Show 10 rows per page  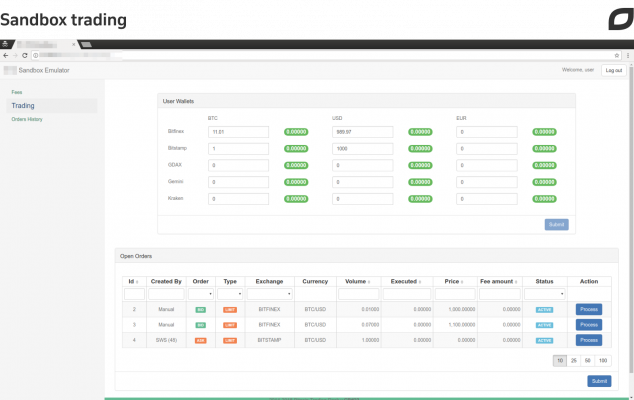click(x=560, y=360)
